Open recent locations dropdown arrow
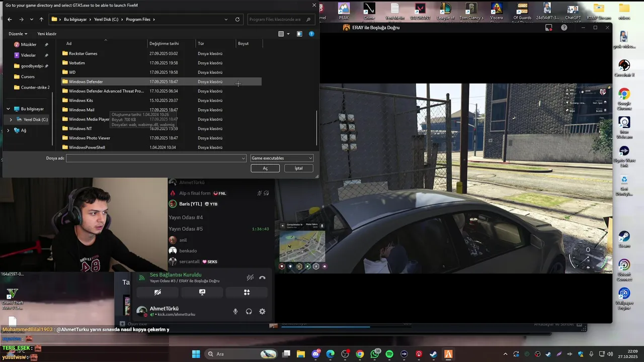 (31, 20)
